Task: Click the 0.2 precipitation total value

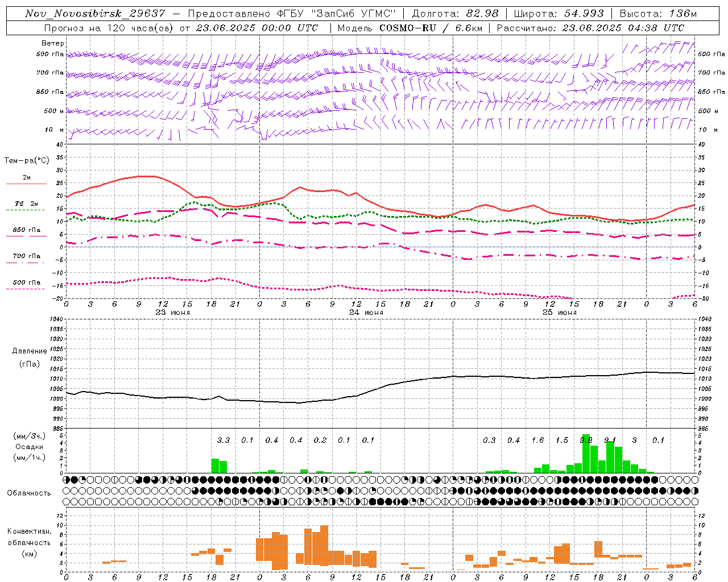Action: (320, 440)
